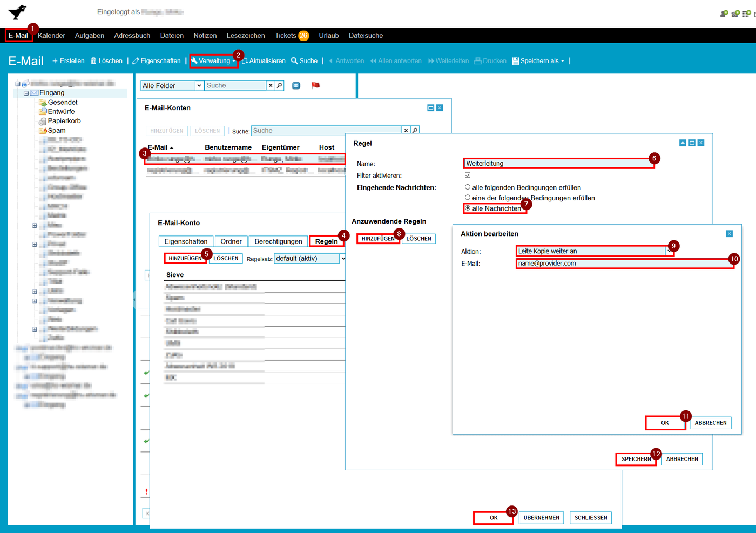Click the magnifier icon next to the Alle Felder search

(280, 85)
